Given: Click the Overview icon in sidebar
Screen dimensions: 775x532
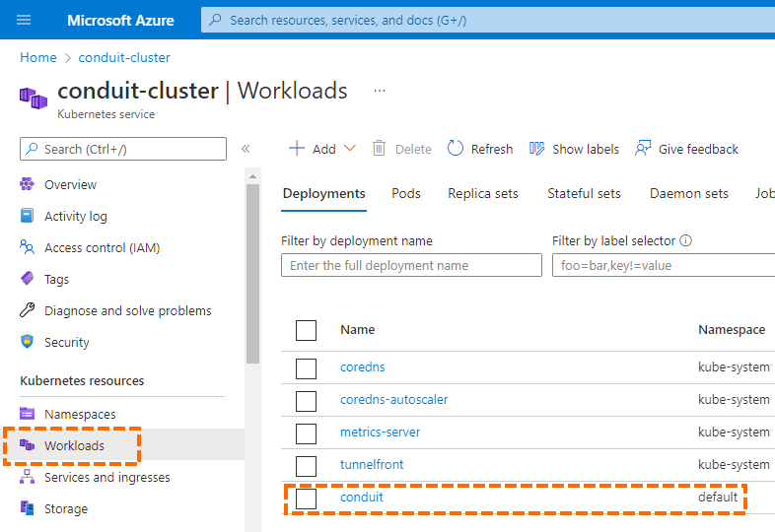Looking at the screenshot, I should (x=27, y=184).
